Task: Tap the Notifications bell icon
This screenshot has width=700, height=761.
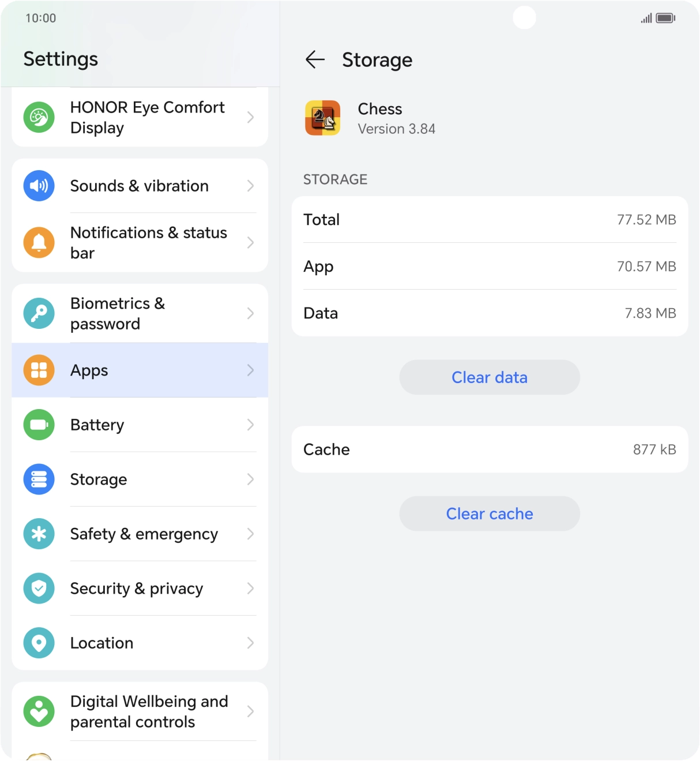Action: (39, 242)
